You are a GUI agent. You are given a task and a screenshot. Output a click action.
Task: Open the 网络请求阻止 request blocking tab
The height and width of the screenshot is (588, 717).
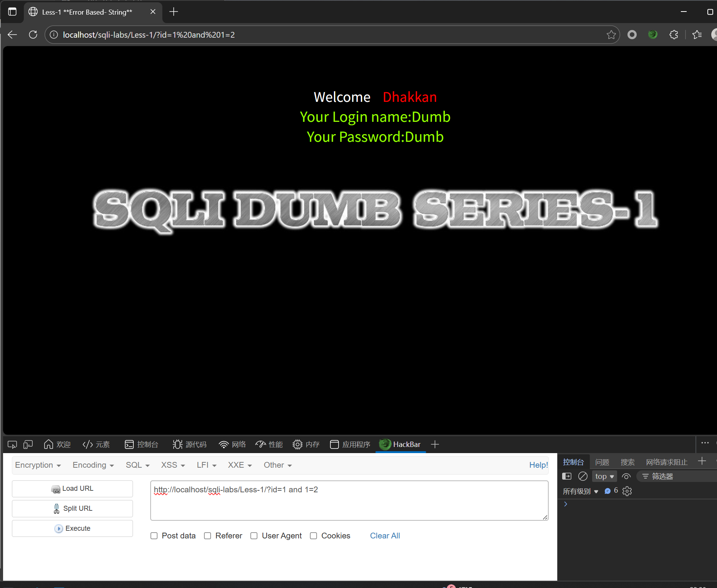click(667, 462)
